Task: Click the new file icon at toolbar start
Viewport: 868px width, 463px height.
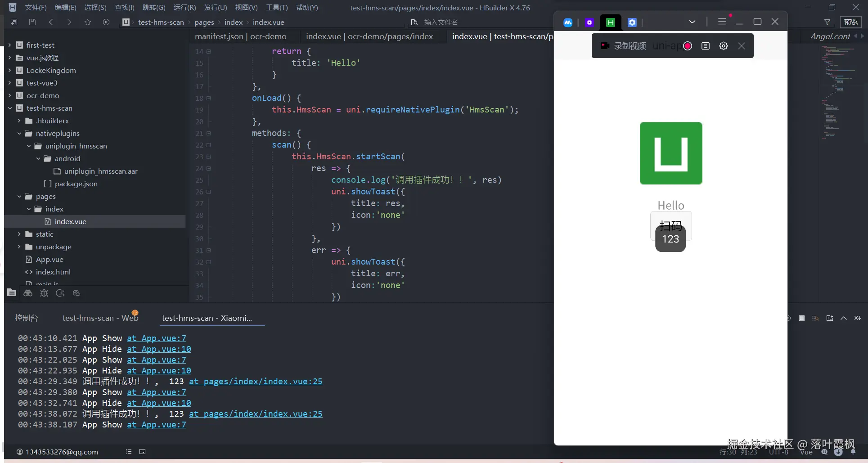Action: 14,22
